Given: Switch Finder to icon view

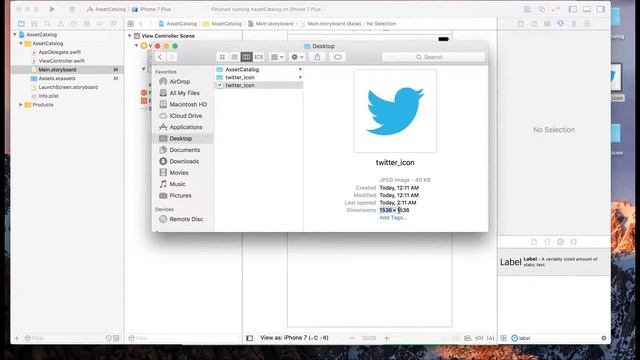Looking at the screenshot, I should (222, 57).
